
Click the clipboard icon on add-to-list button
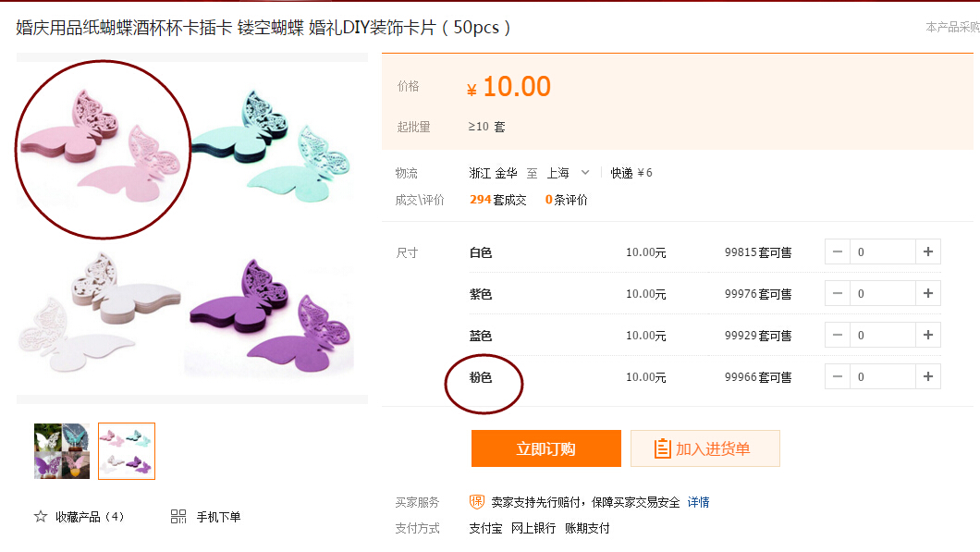(662, 449)
